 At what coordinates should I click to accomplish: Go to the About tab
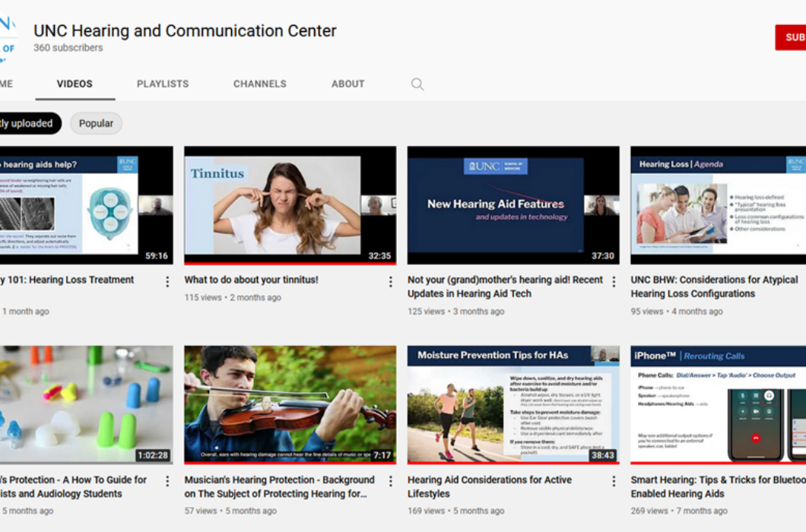(x=347, y=84)
